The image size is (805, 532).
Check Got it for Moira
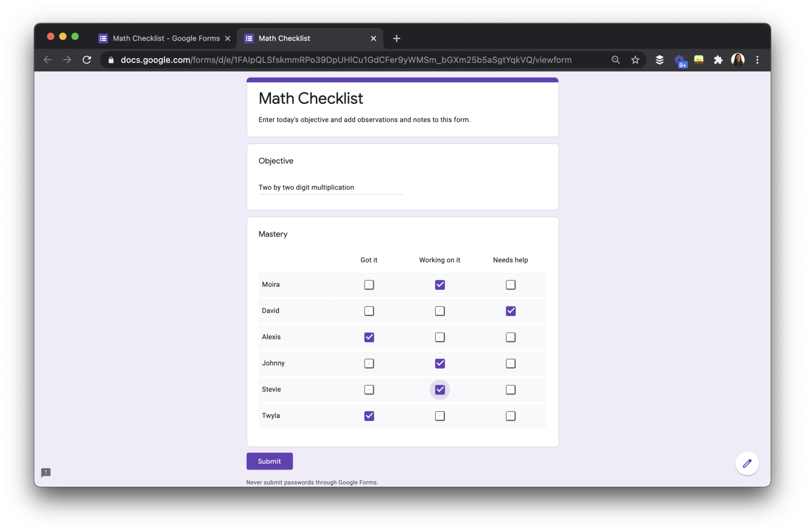(369, 285)
